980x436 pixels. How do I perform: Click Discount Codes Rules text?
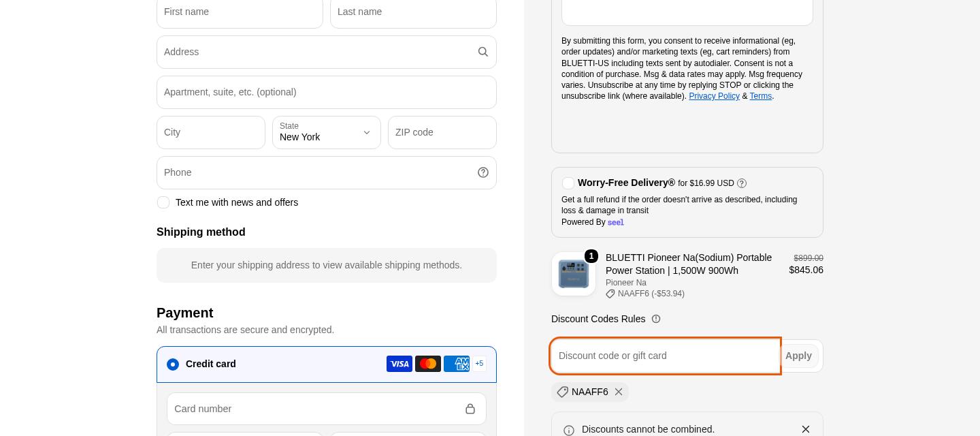point(598,319)
